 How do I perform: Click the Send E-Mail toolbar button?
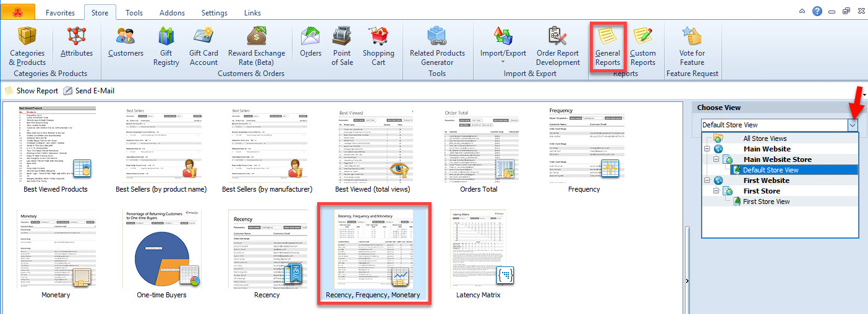tap(89, 91)
